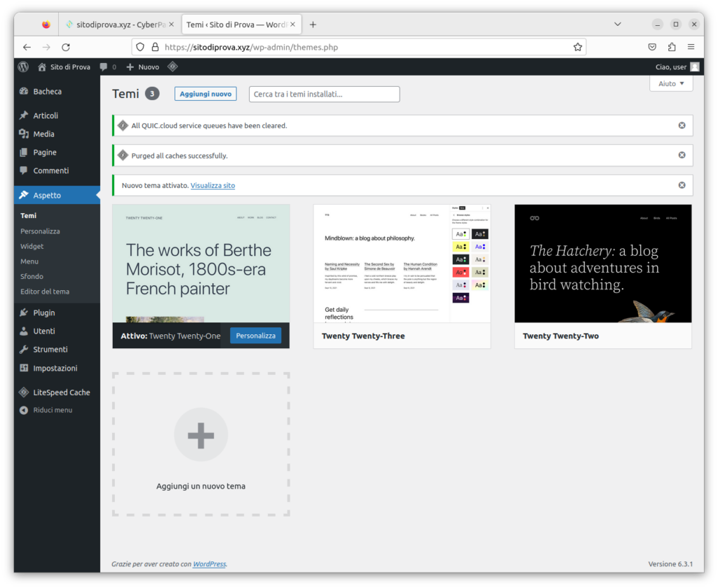
Task: Dismiss Purged all caches notice
Action: (x=682, y=155)
